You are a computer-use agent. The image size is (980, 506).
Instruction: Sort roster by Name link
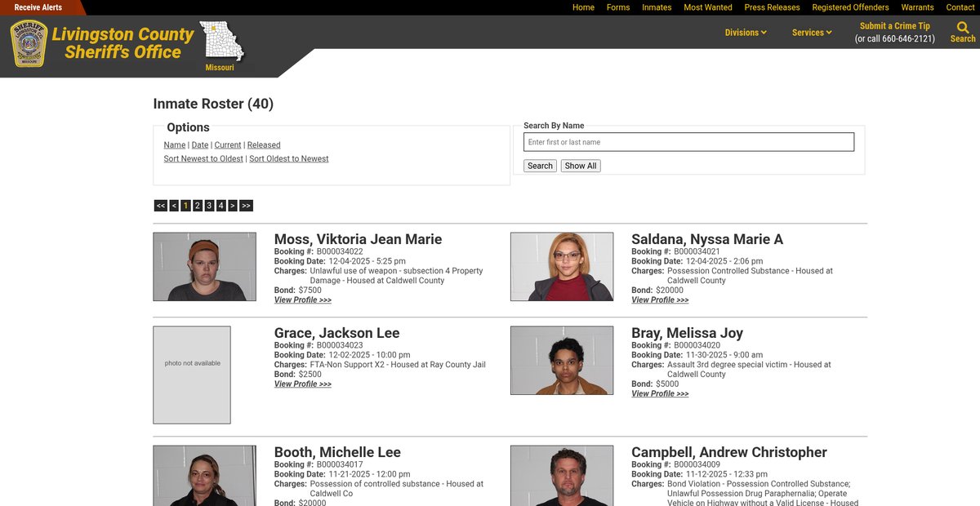click(x=175, y=145)
